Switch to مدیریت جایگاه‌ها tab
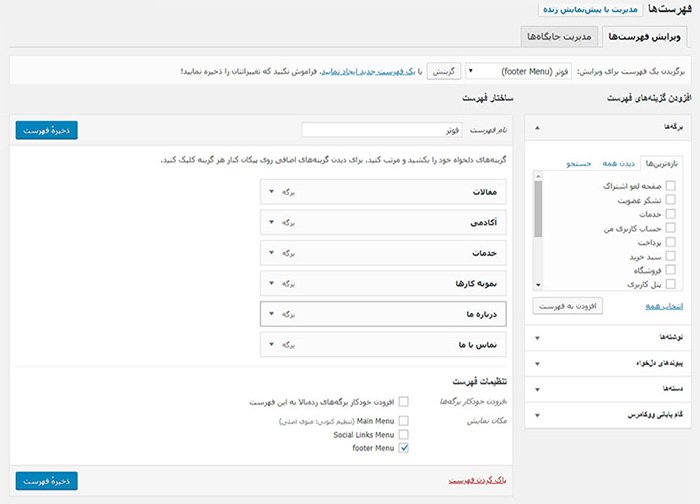The image size is (700, 504). point(559,37)
